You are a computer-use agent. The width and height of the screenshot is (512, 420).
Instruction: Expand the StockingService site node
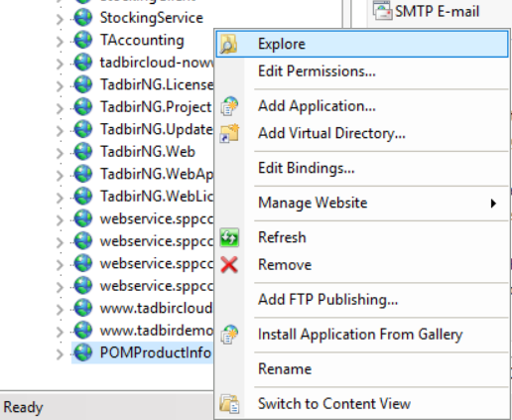(x=60, y=19)
